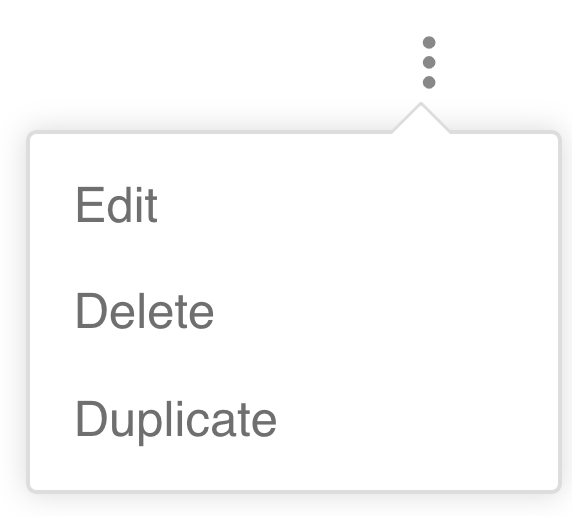Toggle the more-options dots button
Image resolution: width=572 pixels, height=516 pixels.
[429, 62]
